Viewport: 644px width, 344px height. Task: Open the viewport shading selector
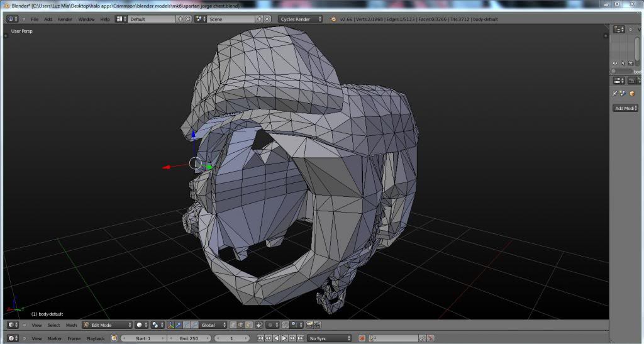click(142, 325)
